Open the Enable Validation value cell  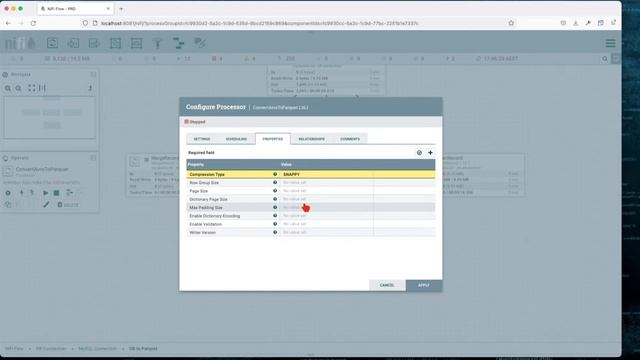326,224
